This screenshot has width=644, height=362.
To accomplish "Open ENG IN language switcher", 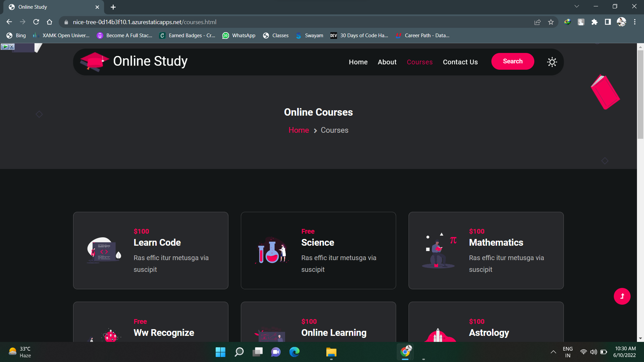I will [568, 352].
